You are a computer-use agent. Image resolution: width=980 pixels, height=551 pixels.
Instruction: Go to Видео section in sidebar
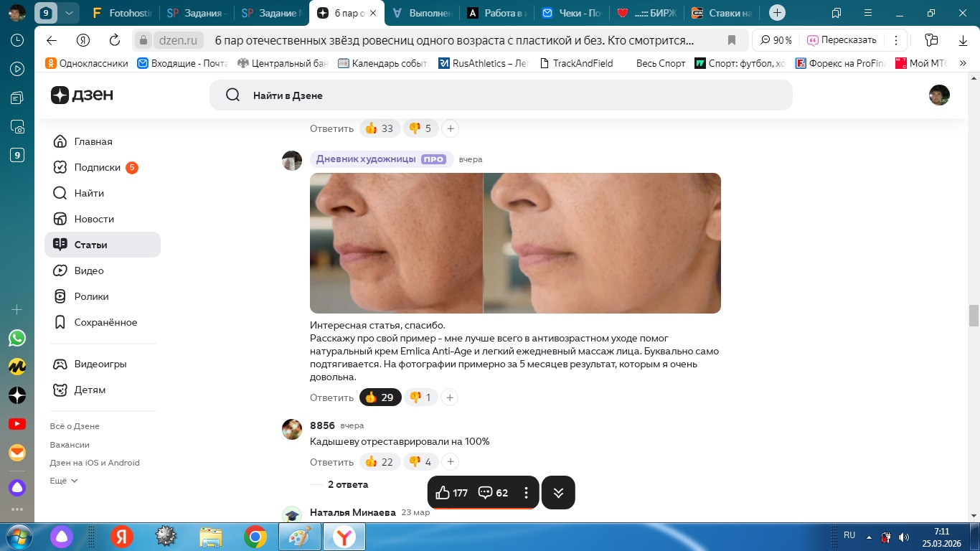(x=89, y=270)
